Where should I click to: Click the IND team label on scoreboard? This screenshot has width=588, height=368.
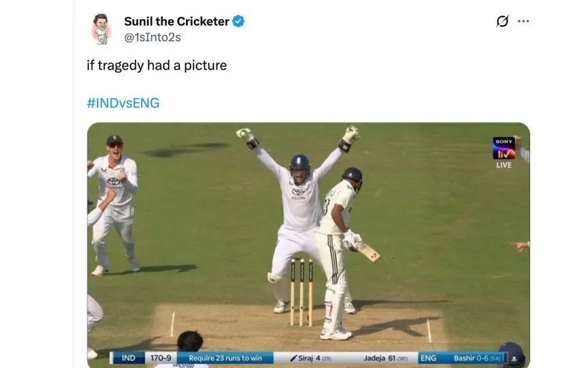[128, 358]
